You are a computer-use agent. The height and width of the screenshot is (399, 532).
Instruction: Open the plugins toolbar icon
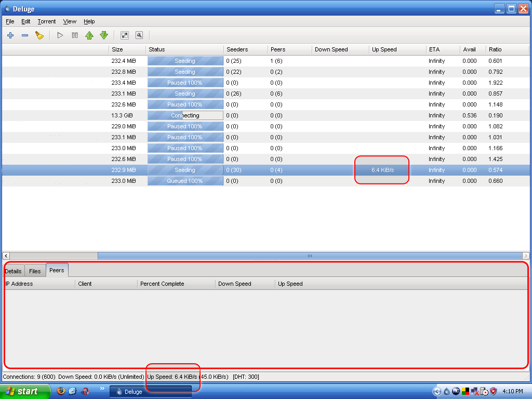pyautogui.click(x=125, y=35)
